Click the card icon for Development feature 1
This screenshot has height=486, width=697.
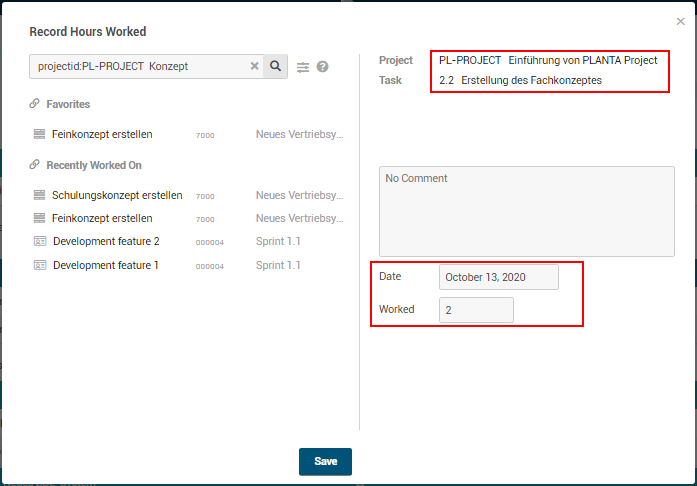[x=40, y=265]
